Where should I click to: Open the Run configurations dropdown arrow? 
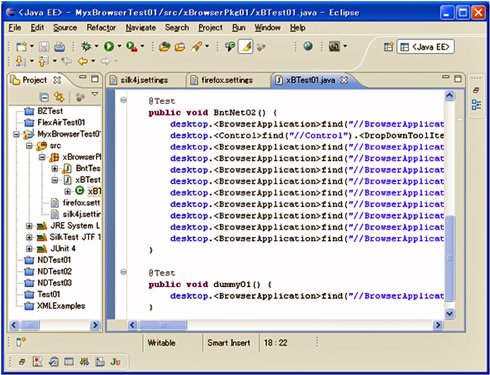[x=119, y=46]
